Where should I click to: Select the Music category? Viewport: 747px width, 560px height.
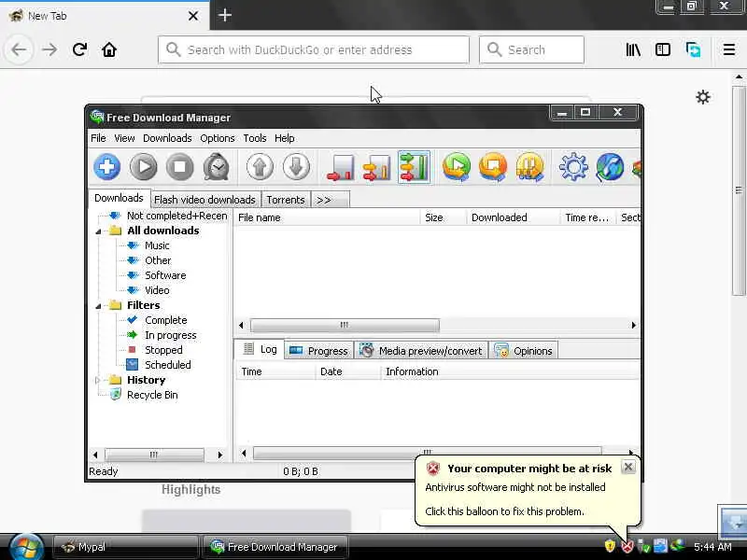point(157,245)
